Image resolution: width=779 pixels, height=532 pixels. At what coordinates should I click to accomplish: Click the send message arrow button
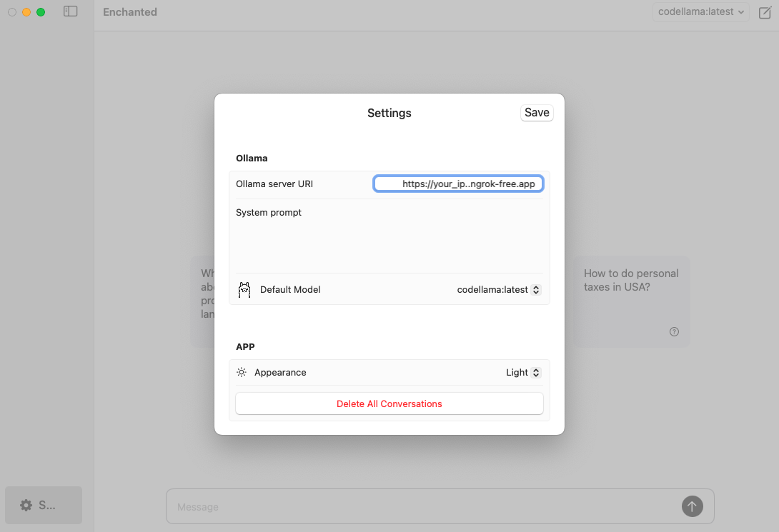point(692,506)
